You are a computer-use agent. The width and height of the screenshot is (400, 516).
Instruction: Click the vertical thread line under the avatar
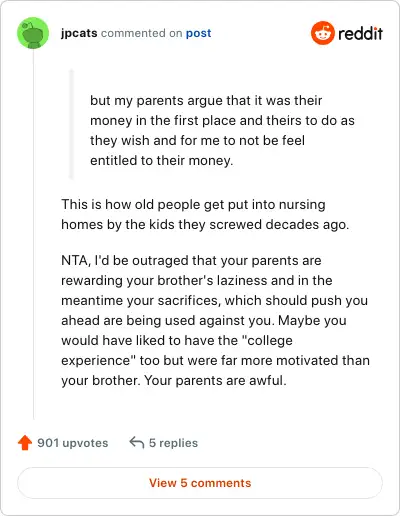[x=33, y=234]
